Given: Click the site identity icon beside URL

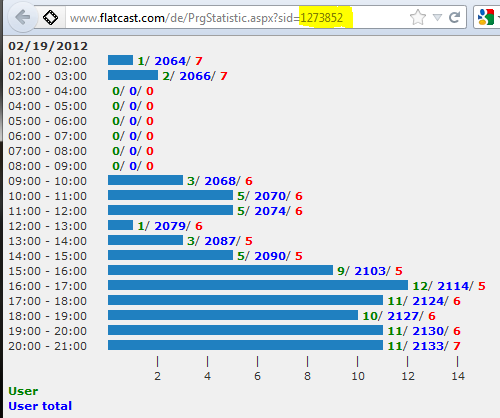Looking at the screenshot, I should point(50,17).
